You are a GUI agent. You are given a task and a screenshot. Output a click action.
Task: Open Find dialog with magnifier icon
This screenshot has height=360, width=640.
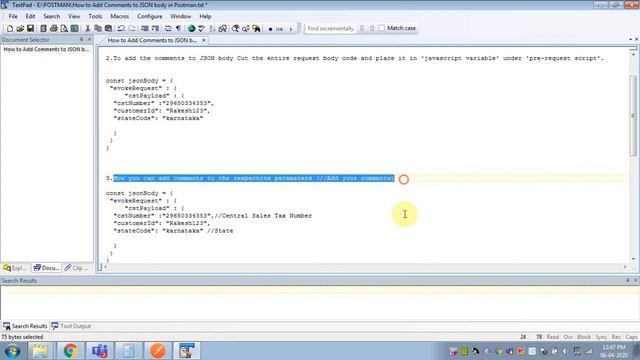236,29
